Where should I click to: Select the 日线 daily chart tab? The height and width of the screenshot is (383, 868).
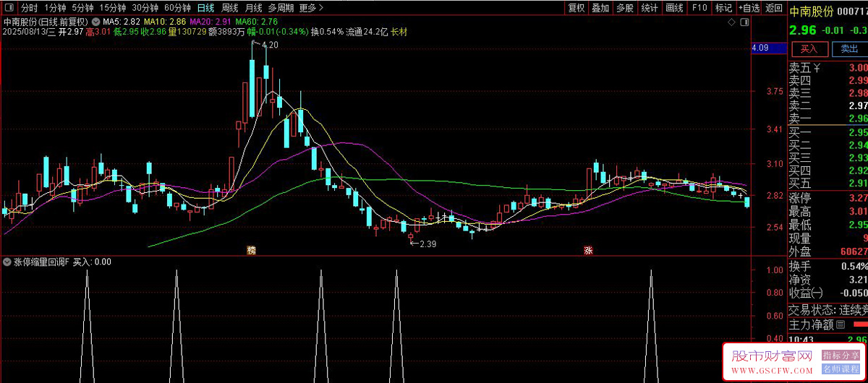pos(206,8)
